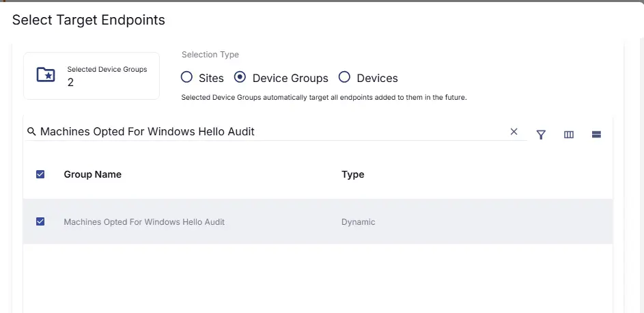The height and width of the screenshot is (313, 644).
Task: Toggle the row density icon
Action: [x=596, y=135]
